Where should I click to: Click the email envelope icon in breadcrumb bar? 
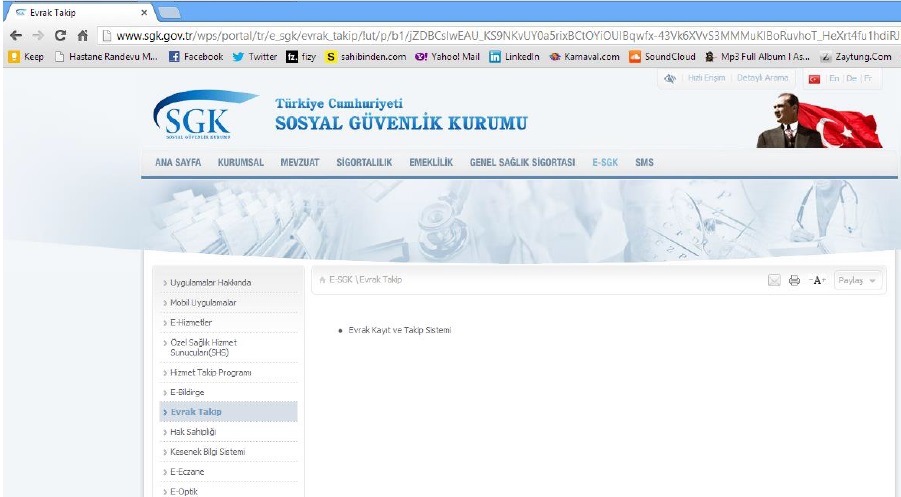pos(775,280)
